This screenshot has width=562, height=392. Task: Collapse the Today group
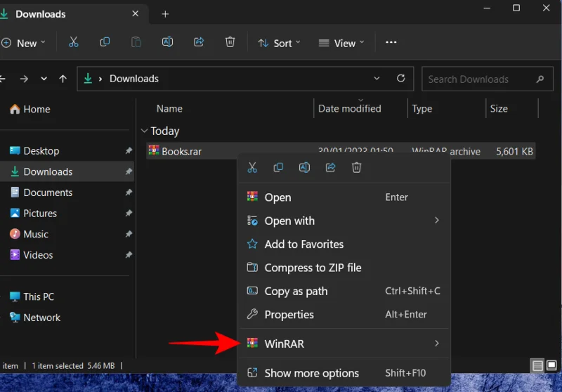[x=145, y=131]
